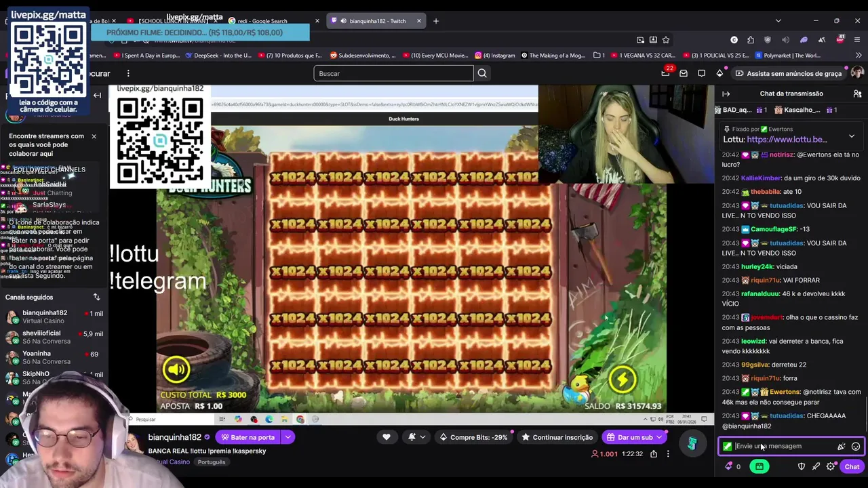Click the volume speaker extension icon in toolbar
Image resolution: width=868 pixels, height=488 pixels.
coord(786,40)
